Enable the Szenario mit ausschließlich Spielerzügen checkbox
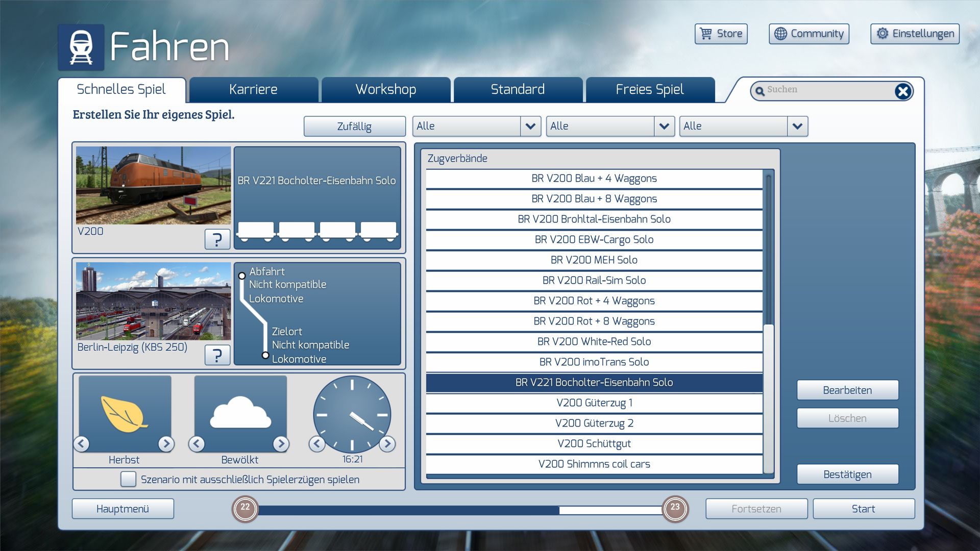Screen dimensions: 980x551 click(x=128, y=479)
